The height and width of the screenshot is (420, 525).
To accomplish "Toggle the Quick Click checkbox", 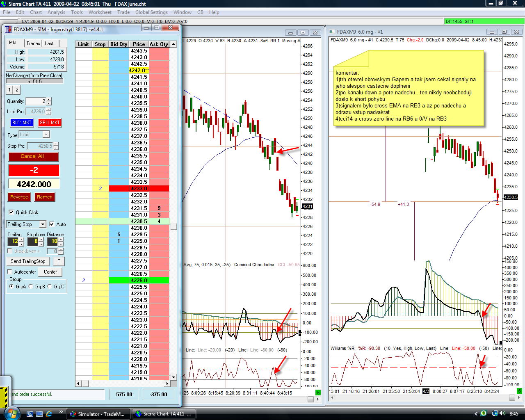I will tap(11, 212).
